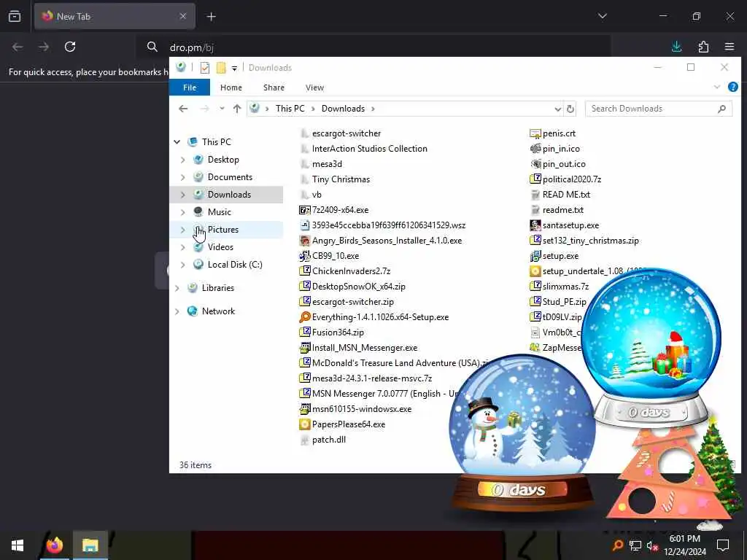The width and height of the screenshot is (747, 560).
Task: Collapse the Explorer ribbon chevron
Action: (716, 87)
